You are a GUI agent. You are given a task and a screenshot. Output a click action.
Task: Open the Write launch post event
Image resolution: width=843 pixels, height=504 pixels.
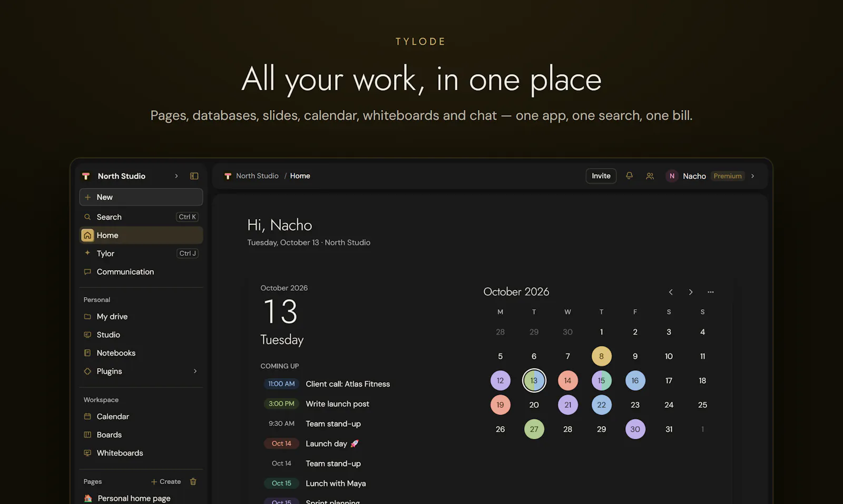coord(337,404)
